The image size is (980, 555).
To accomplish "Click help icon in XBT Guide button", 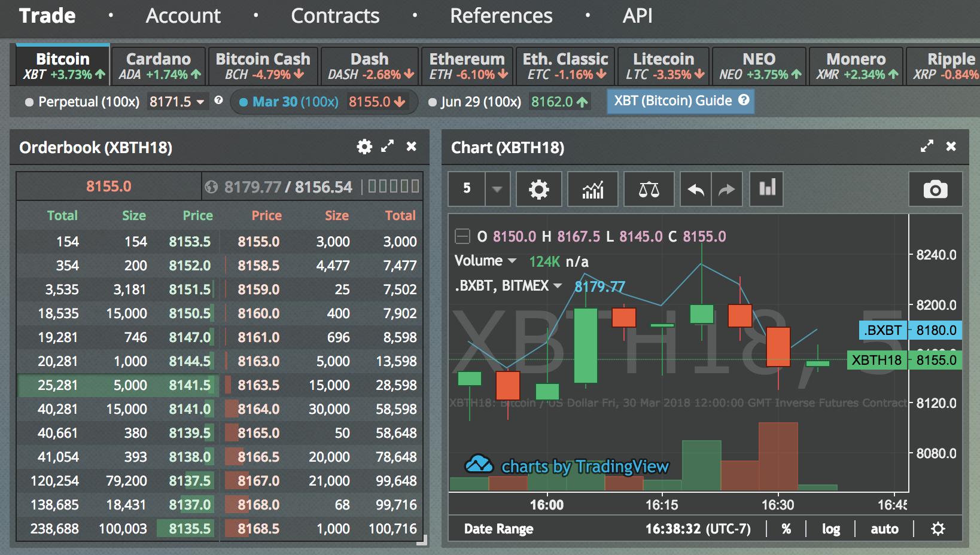I will pos(744,100).
